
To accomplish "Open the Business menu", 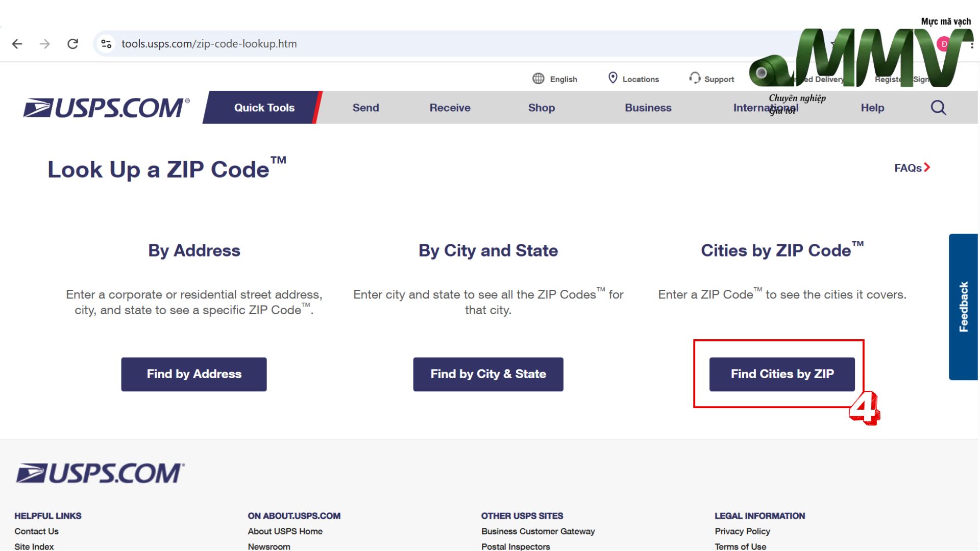I will click(648, 108).
